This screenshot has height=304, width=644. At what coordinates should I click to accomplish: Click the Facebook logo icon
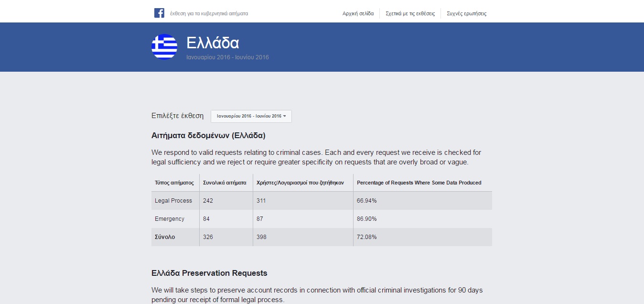click(159, 13)
